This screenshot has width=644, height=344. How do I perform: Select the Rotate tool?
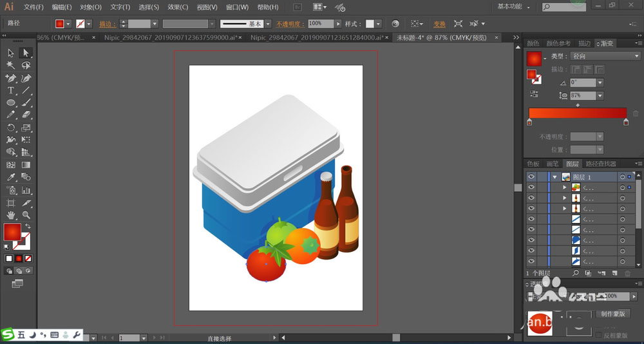tap(11, 128)
